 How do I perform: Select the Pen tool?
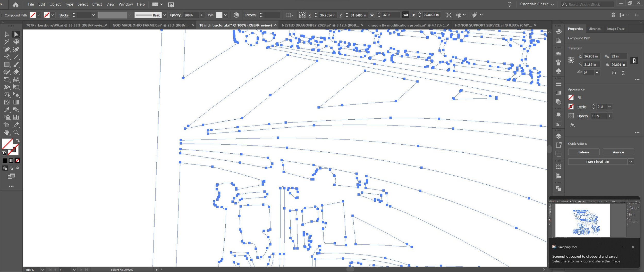click(x=7, y=49)
